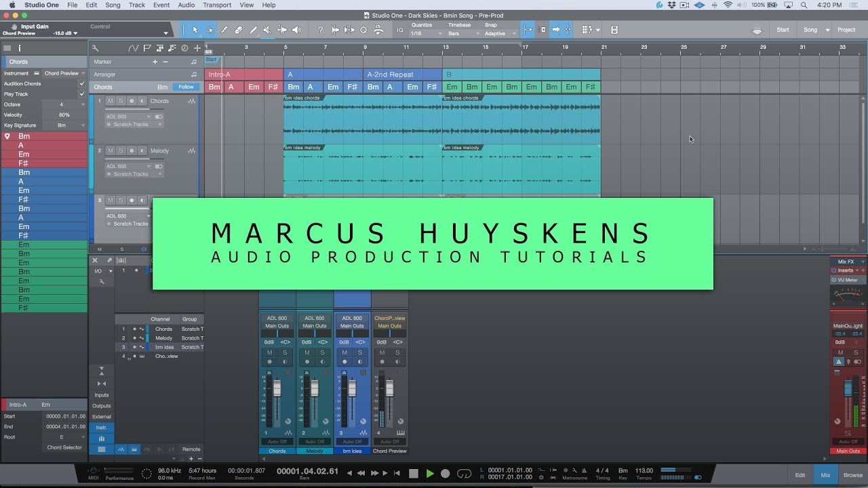Switch to the Browse tab

853,475
